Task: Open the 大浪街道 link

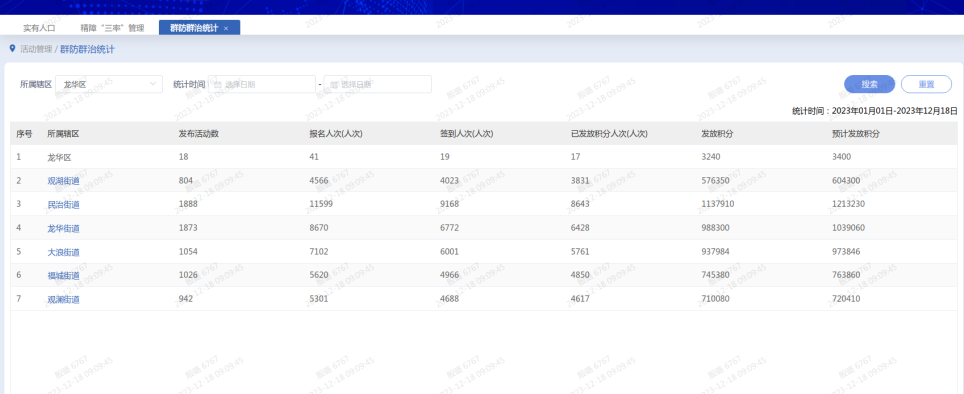Action: coord(63,252)
